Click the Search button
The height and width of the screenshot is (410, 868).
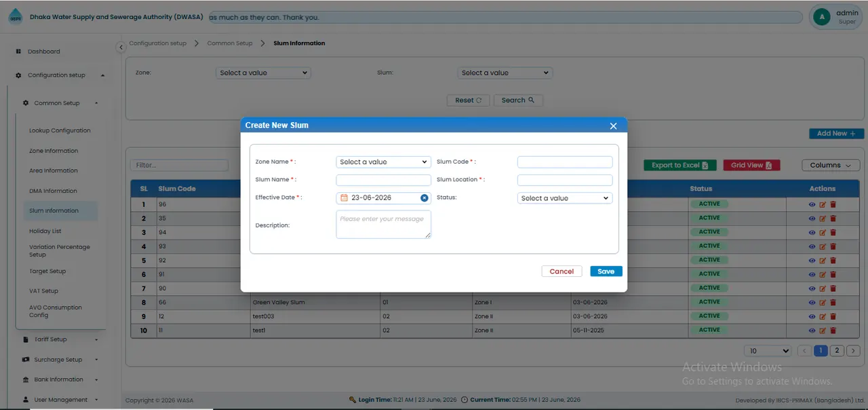pyautogui.click(x=518, y=100)
